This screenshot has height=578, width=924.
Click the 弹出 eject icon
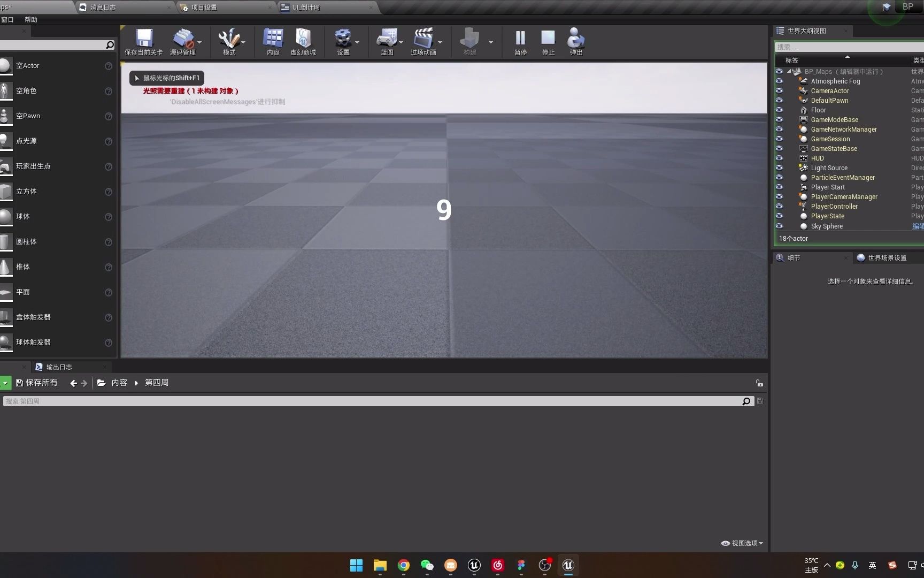coord(575,37)
